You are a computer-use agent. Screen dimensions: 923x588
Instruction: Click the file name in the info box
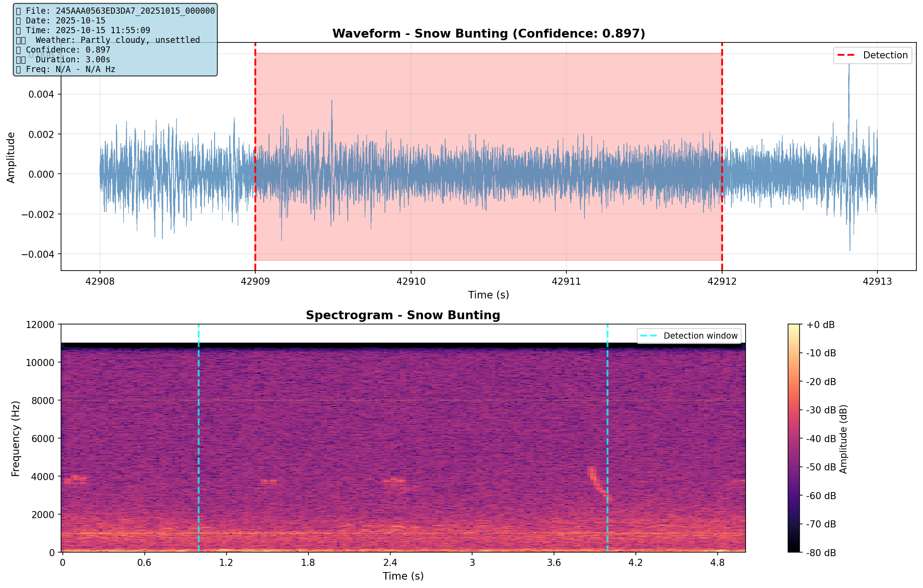[135, 11]
